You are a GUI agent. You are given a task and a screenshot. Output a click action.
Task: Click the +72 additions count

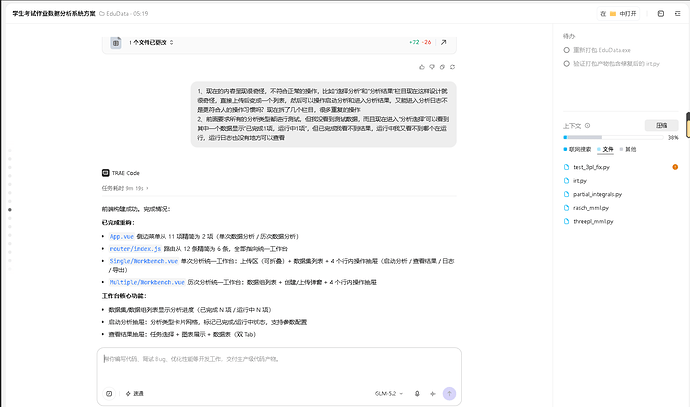pyautogui.click(x=414, y=42)
